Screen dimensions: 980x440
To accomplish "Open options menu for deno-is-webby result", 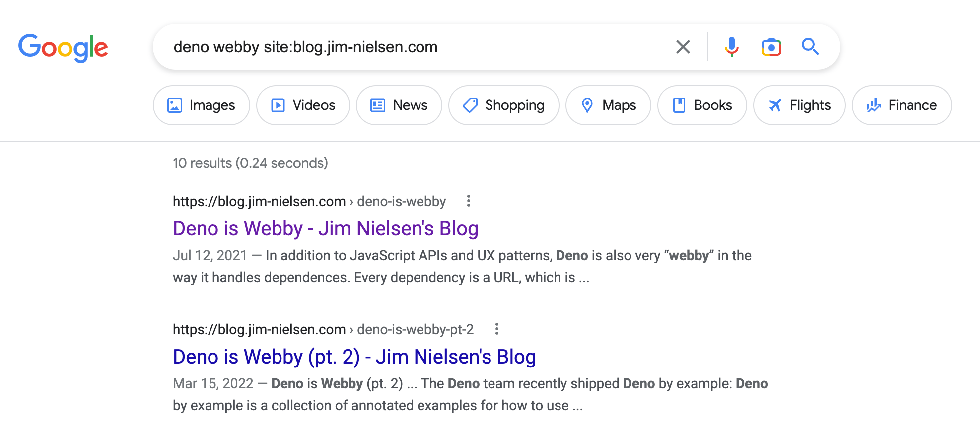I will (468, 201).
